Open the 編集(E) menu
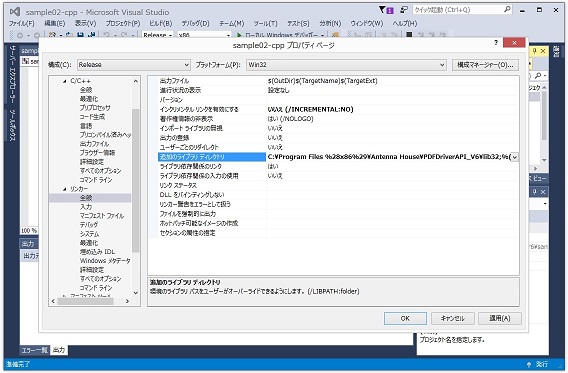The image size is (568, 373). point(55,23)
